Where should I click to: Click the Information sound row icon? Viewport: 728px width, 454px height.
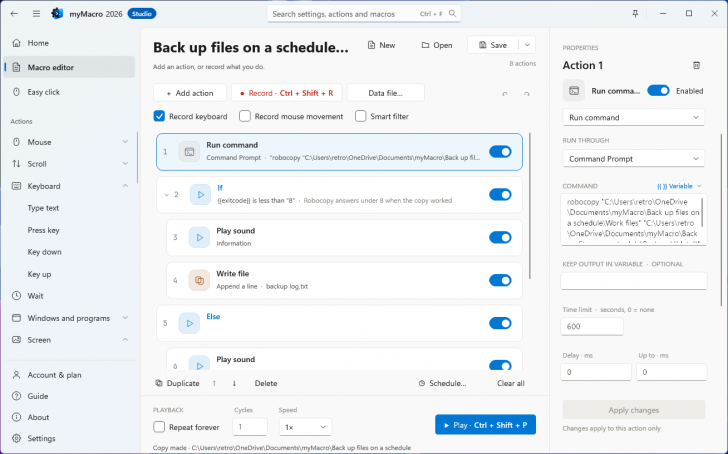pyautogui.click(x=199, y=237)
